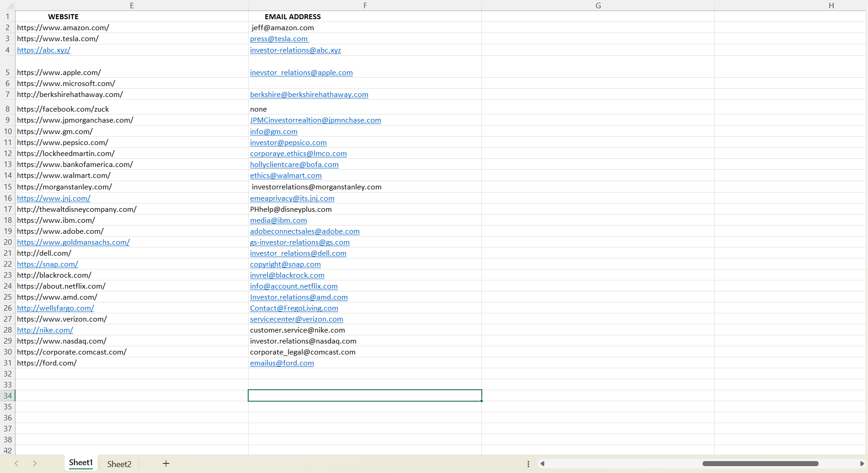Select the PHhelp@disneyplus.com cell
This screenshot has height=473, width=868.
tap(365, 210)
